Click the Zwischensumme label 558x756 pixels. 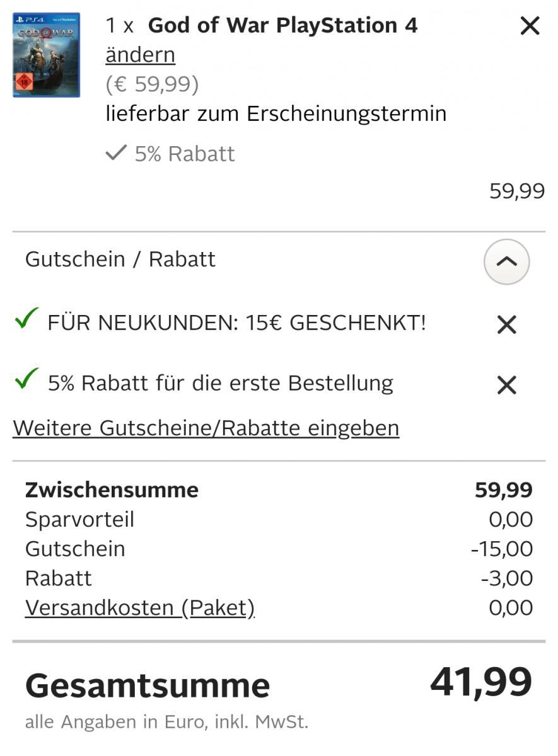112,490
